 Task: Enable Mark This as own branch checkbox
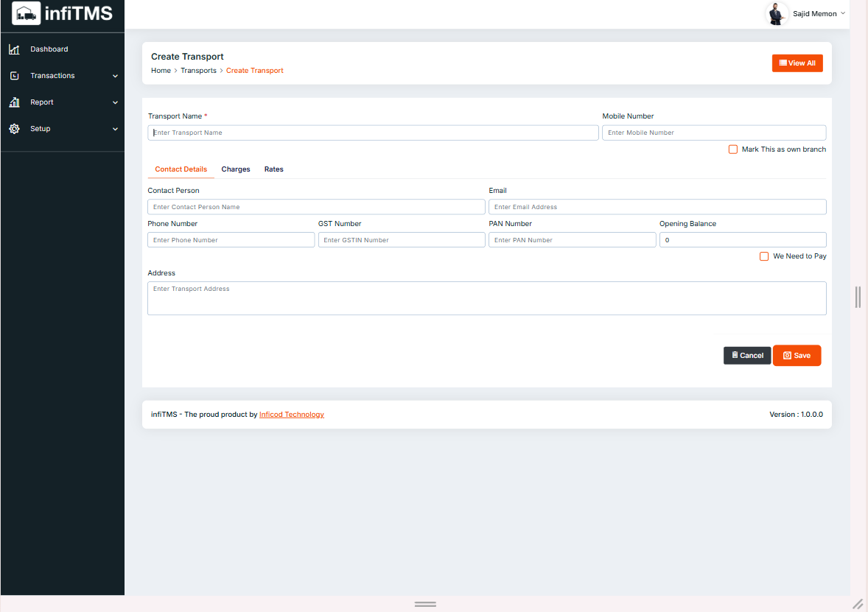coord(733,150)
